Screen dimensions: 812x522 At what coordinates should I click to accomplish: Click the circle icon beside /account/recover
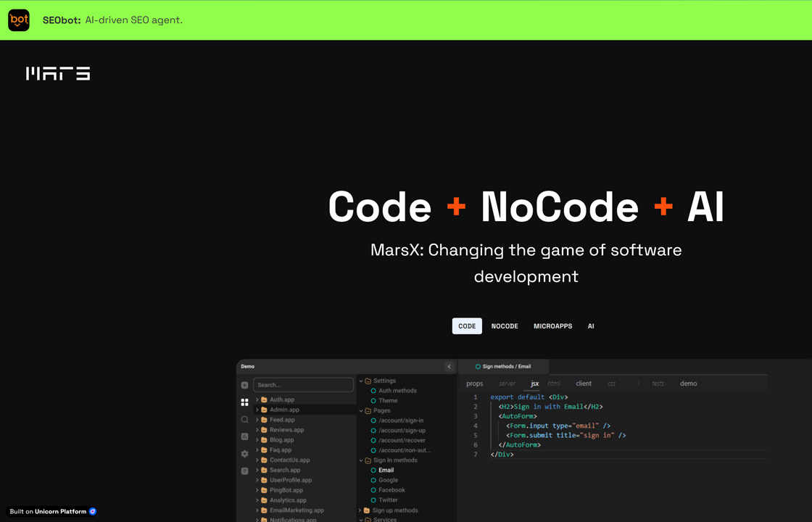tap(373, 441)
